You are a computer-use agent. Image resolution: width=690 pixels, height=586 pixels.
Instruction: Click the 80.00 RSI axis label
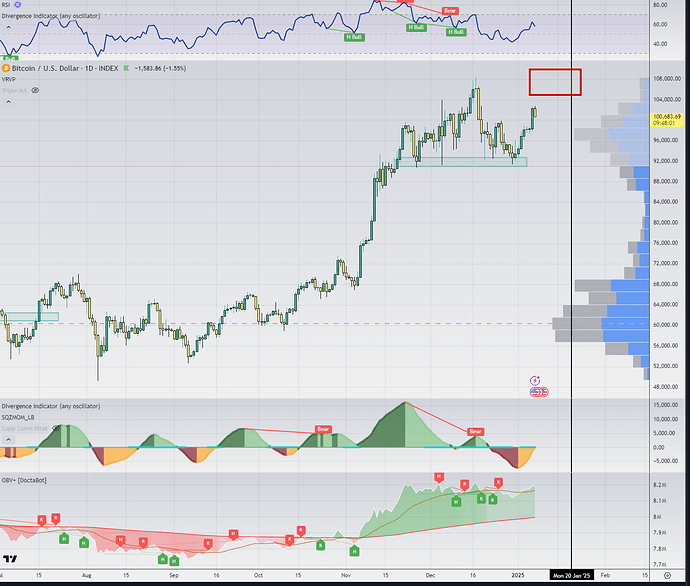(x=660, y=5)
